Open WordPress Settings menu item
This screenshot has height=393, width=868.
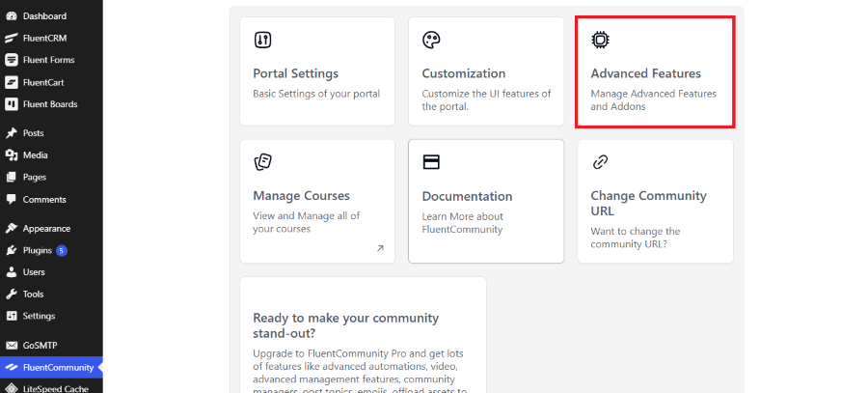[x=51, y=316]
